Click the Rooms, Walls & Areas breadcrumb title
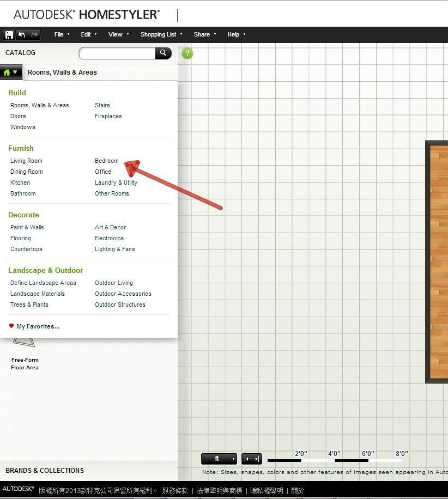 click(62, 72)
